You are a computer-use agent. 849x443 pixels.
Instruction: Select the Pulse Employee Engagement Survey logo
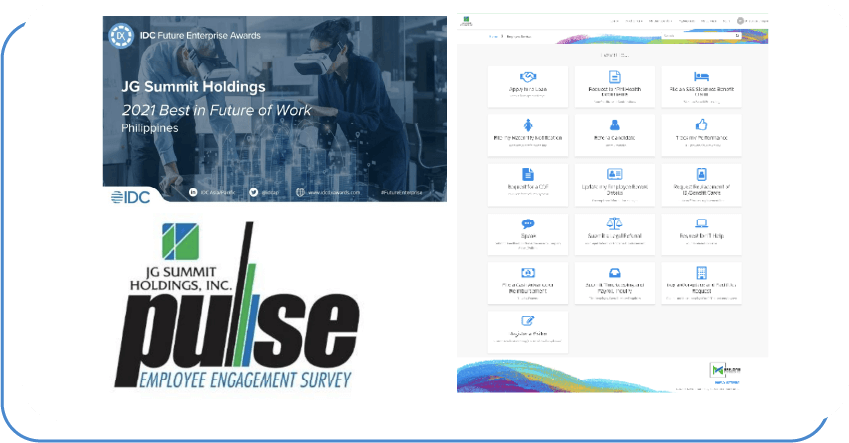pyautogui.click(x=237, y=306)
